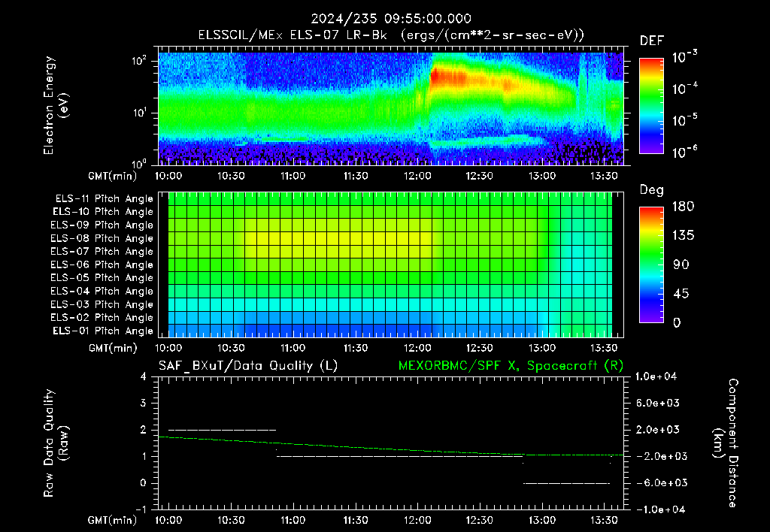Select the ELS-08 Pitch Angle row label
The width and height of the screenshot is (770, 532).
coord(102,238)
